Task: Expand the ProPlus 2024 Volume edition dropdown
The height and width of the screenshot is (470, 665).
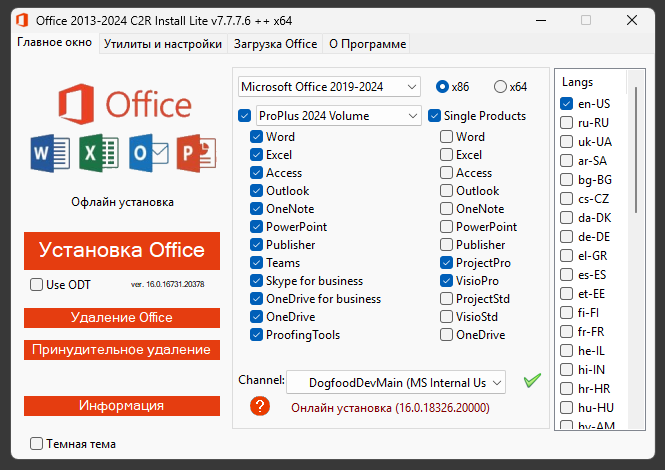Action: click(x=338, y=116)
